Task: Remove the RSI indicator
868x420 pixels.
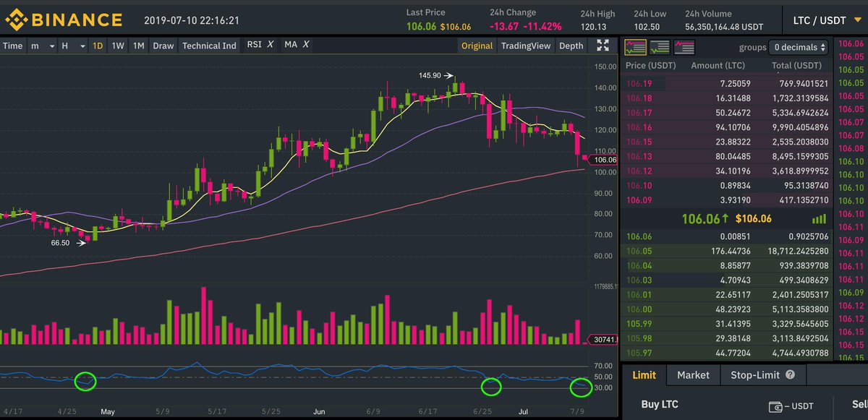Action: 271,45
